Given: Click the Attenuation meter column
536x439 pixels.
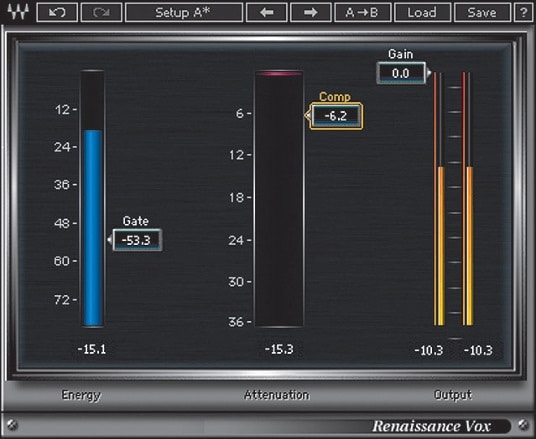Looking at the screenshot, I should tap(279, 199).
